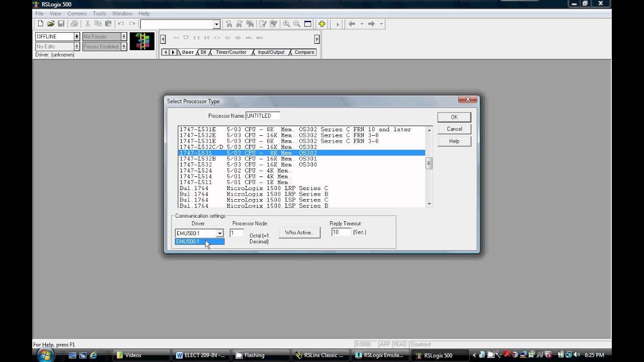Insert an output energize coil instruction
644x362 pixels.
point(217,38)
